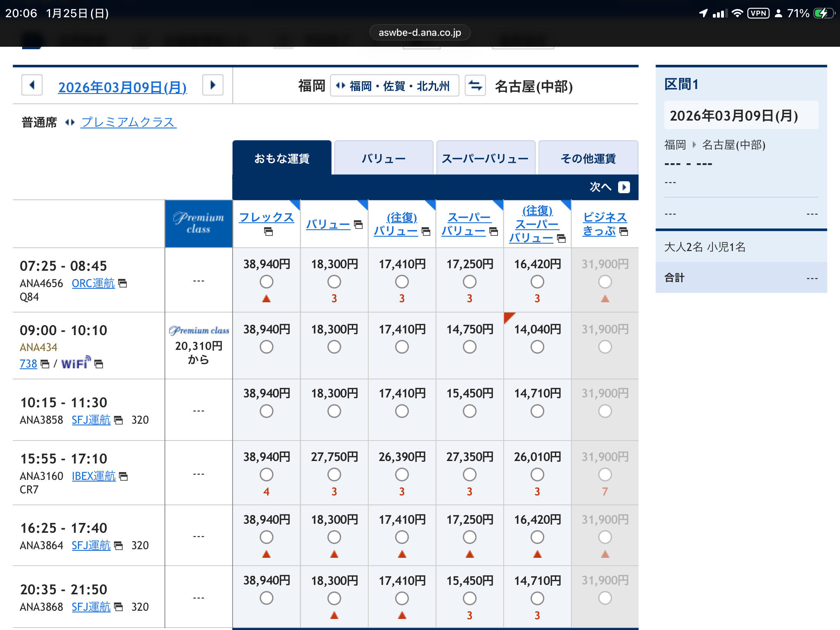
Task: Open popup icon under フレックス header
Action: [x=268, y=232]
